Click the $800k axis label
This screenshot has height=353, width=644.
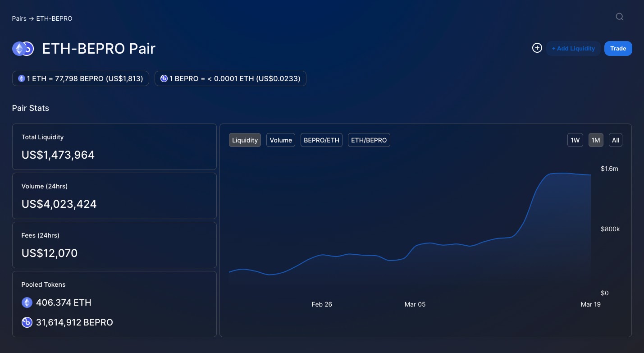pos(611,229)
